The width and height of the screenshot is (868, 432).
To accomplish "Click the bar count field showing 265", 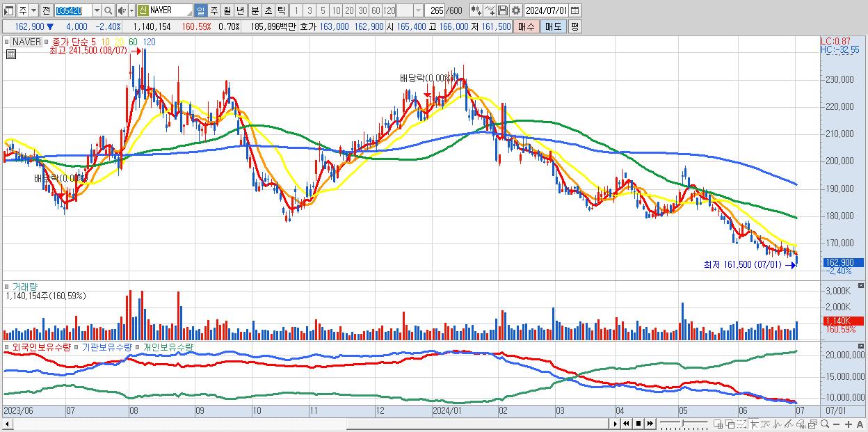I will [435, 10].
